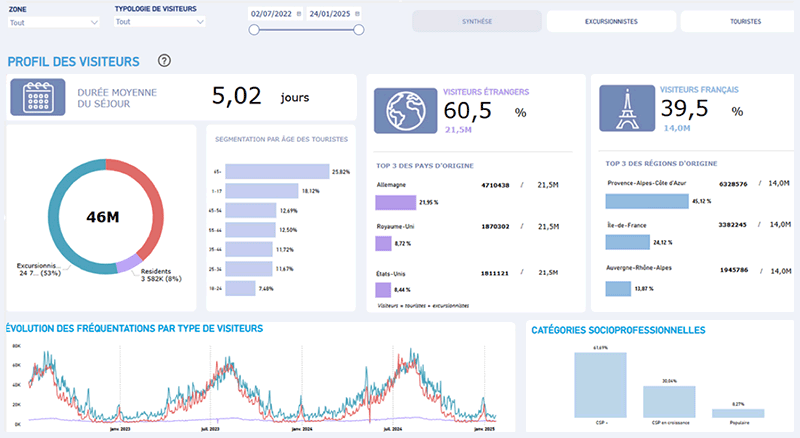Switch to the EXCURSIONNISTES tab
This screenshot has height=438, width=800.
coord(611,21)
